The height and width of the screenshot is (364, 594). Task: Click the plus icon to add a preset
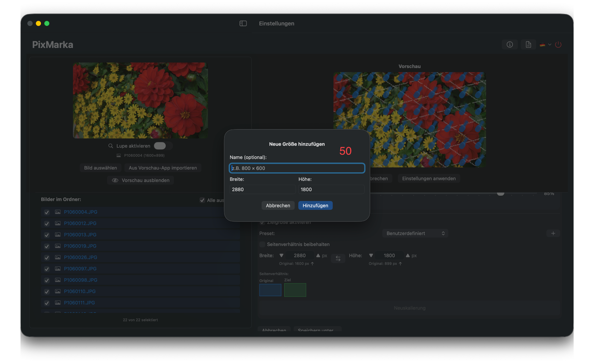pyautogui.click(x=553, y=233)
